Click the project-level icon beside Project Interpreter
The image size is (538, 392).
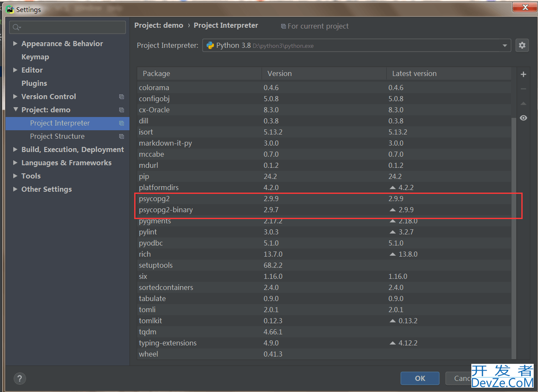121,123
